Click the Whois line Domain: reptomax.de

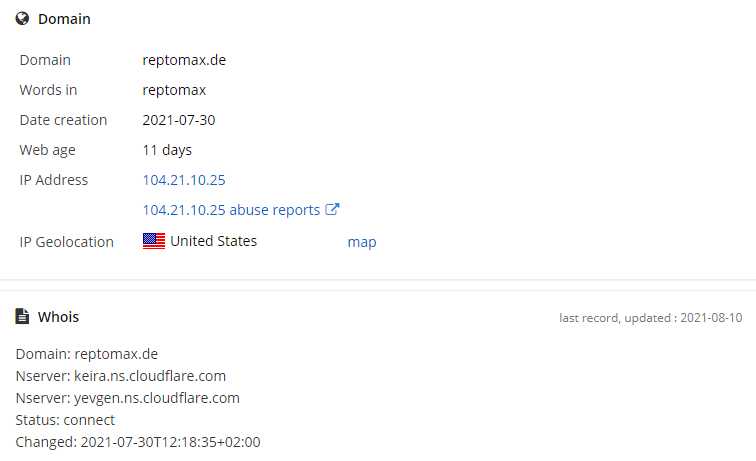tap(87, 354)
